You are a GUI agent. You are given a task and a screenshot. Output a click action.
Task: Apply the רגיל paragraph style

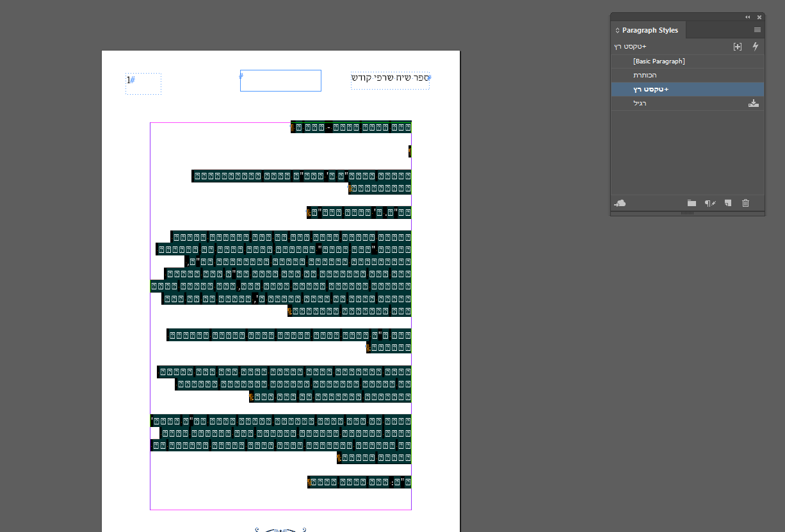[687, 103]
